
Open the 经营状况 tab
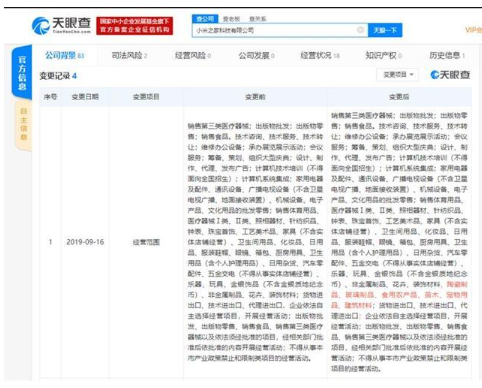[320, 55]
